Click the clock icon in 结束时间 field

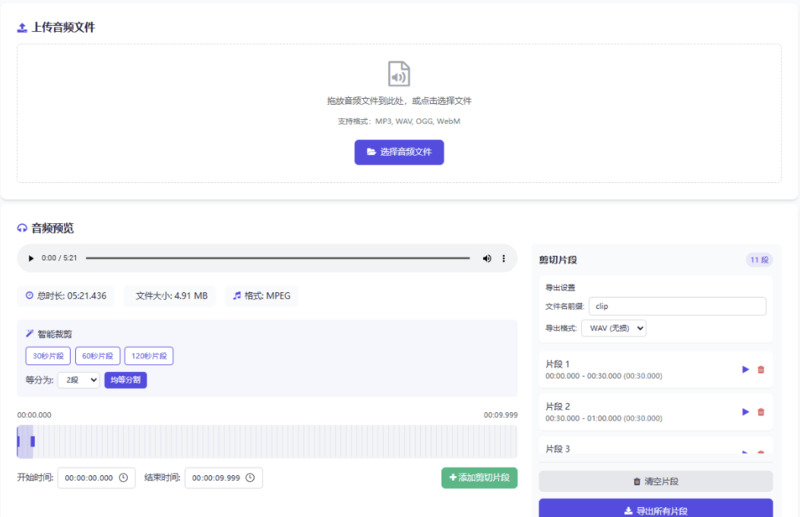250,478
